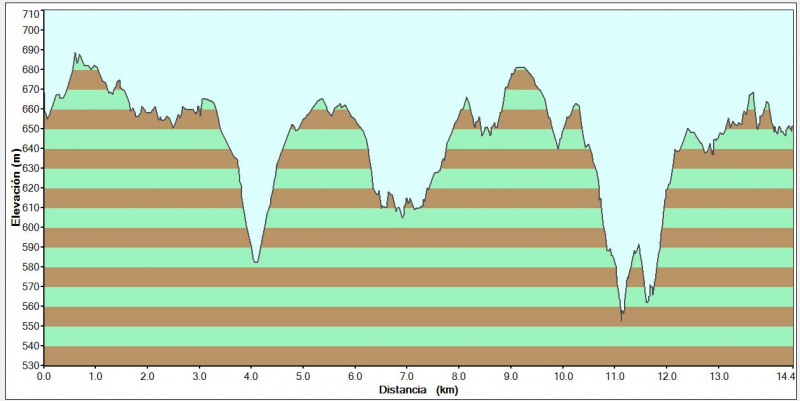Click the 4.0 distance tick label
This screenshot has width=800, height=401.
[x=251, y=376]
